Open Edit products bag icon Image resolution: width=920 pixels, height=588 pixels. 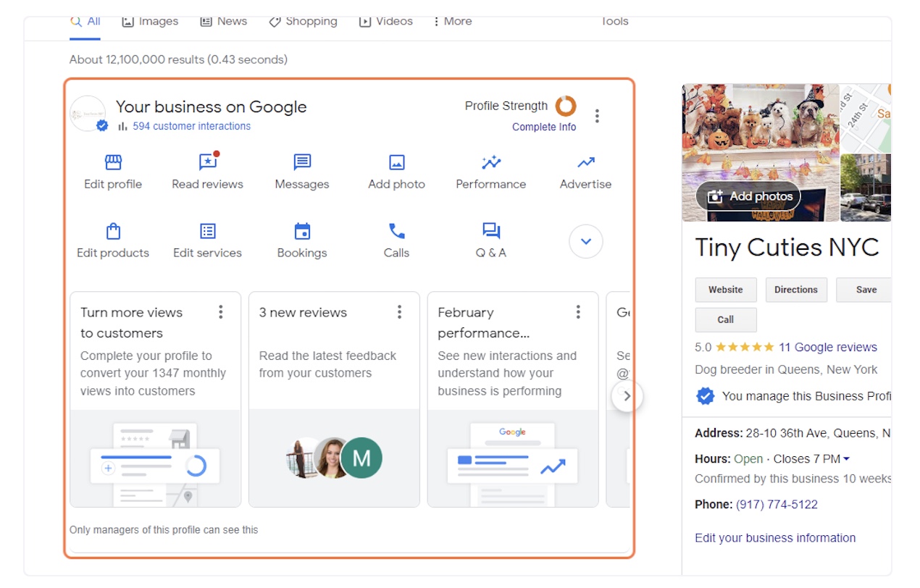(113, 231)
